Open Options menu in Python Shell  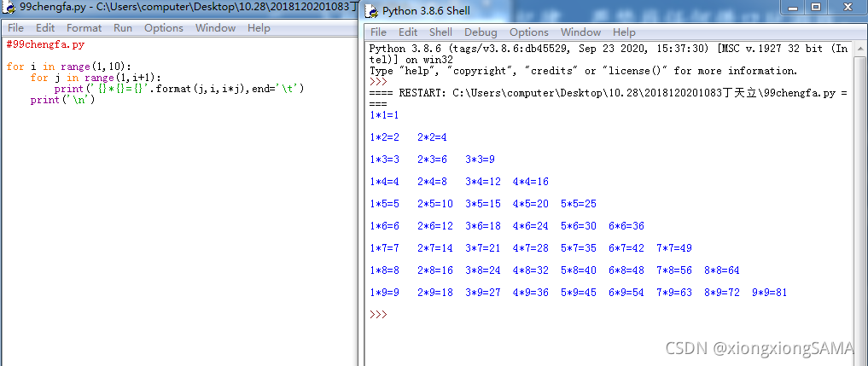pyautogui.click(x=529, y=32)
